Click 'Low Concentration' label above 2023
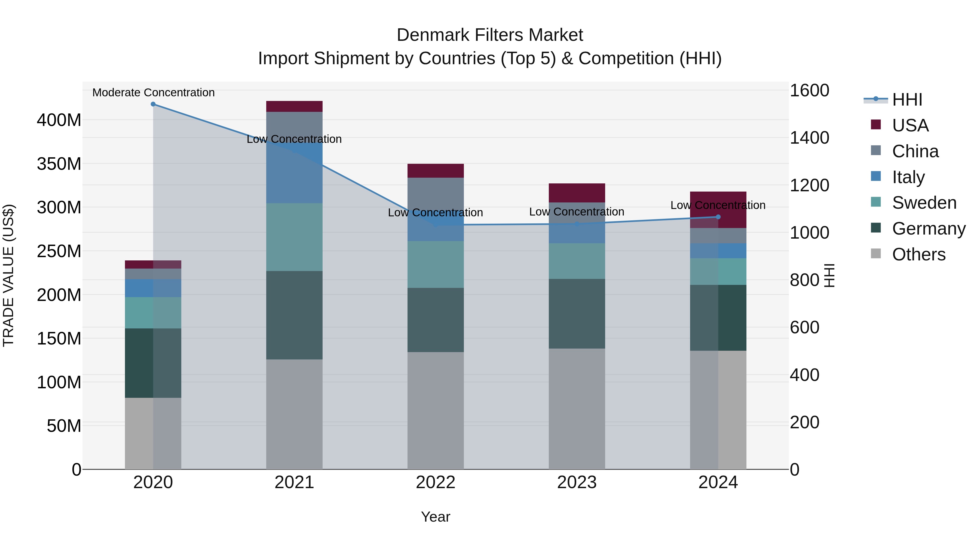980x551 pixels. [577, 212]
